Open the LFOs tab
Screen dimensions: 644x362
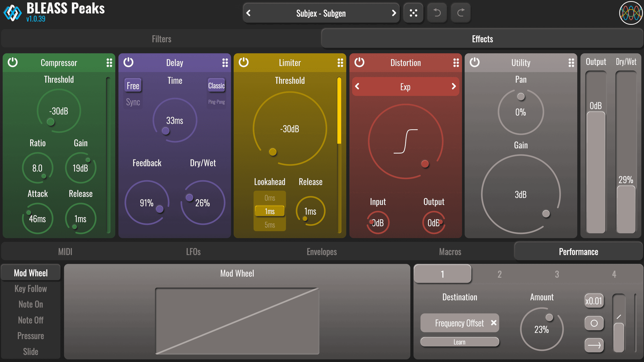tap(193, 252)
